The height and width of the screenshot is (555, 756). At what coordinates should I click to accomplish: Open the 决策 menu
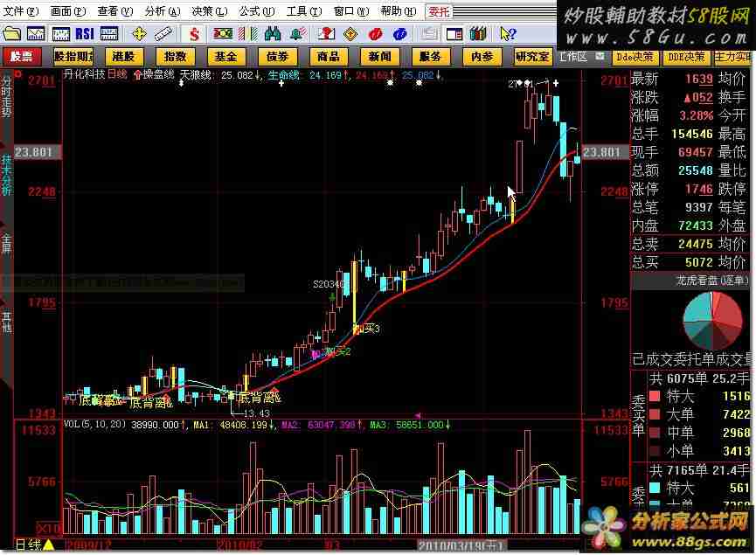click(209, 11)
